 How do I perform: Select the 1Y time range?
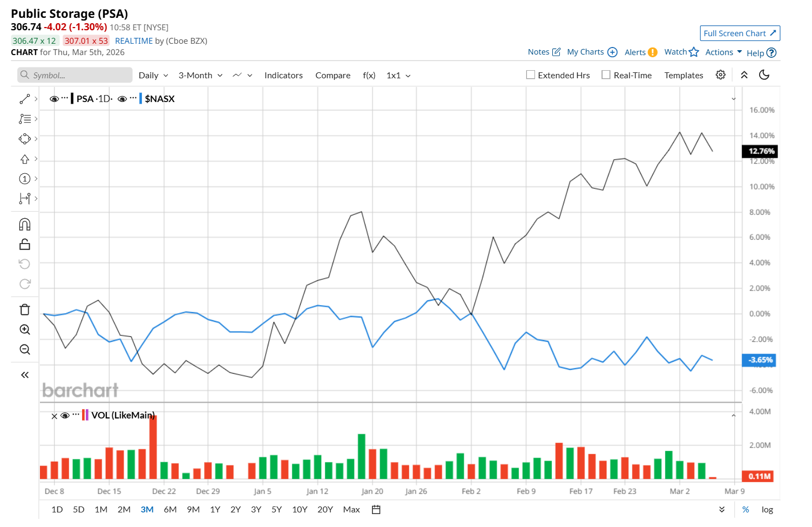coord(215,510)
